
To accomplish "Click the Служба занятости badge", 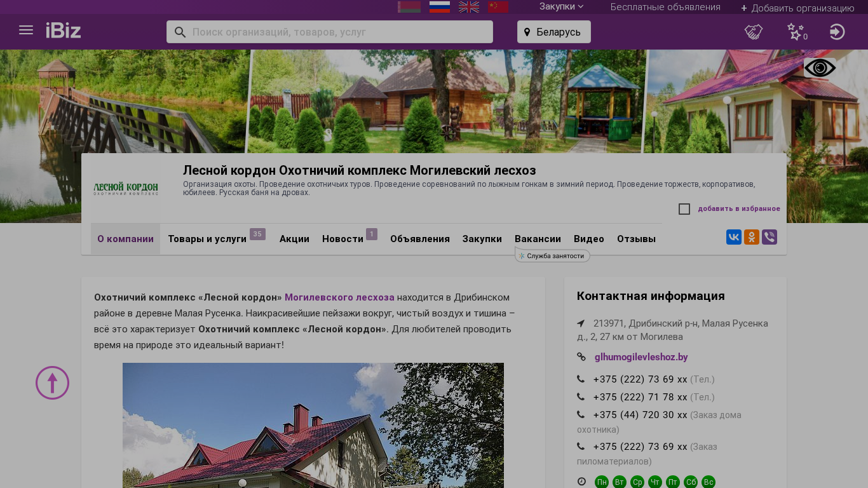I will tap(553, 255).
